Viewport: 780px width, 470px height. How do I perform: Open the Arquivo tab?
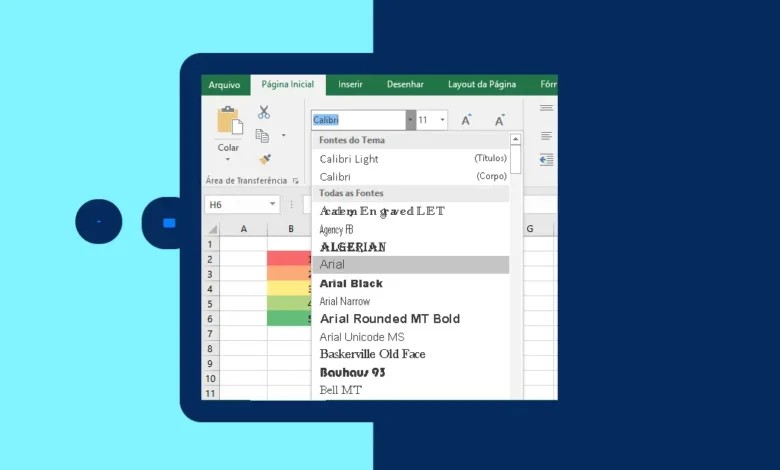point(224,85)
